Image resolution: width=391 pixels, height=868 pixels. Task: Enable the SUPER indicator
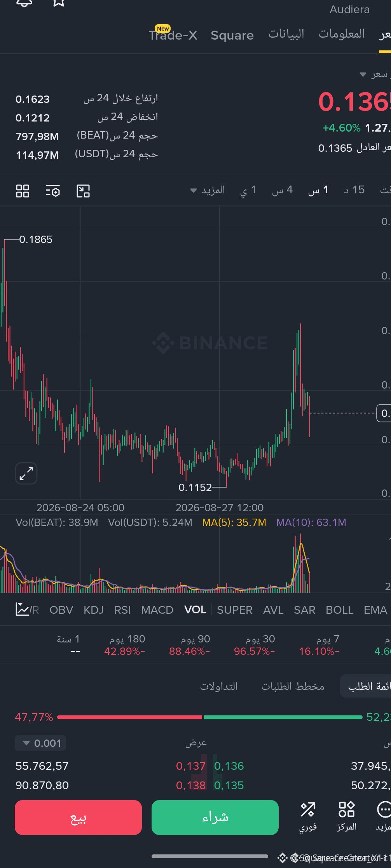[235, 610]
